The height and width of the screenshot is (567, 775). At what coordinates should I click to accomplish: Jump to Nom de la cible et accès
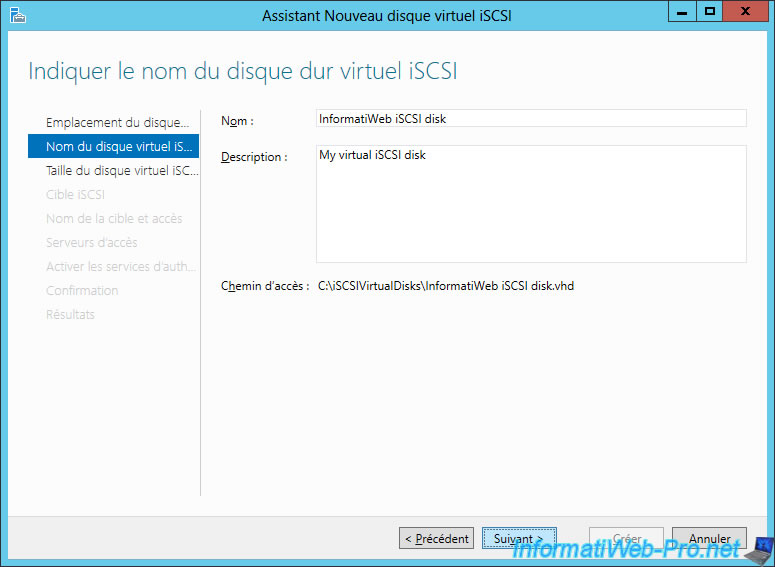click(114, 218)
